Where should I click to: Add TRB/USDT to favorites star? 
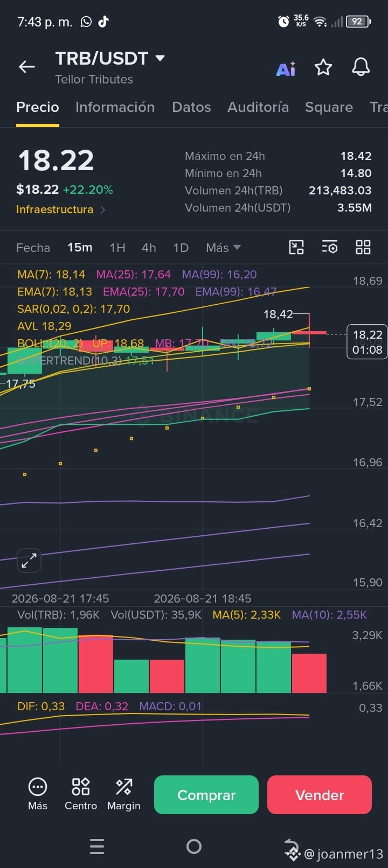323,67
